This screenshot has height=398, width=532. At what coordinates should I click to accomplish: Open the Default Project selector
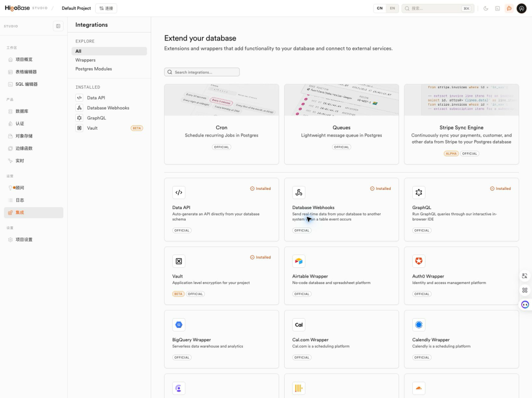coord(76,8)
